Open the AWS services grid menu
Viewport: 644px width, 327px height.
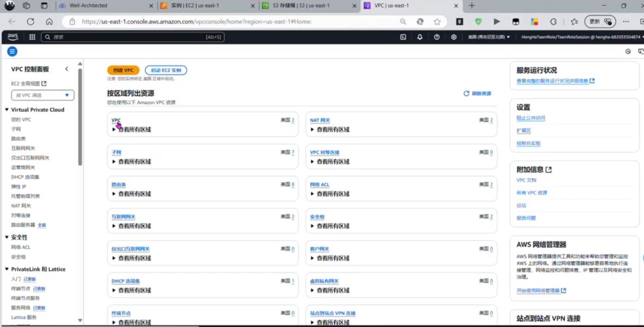pyautogui.click(x=32, y=37)
